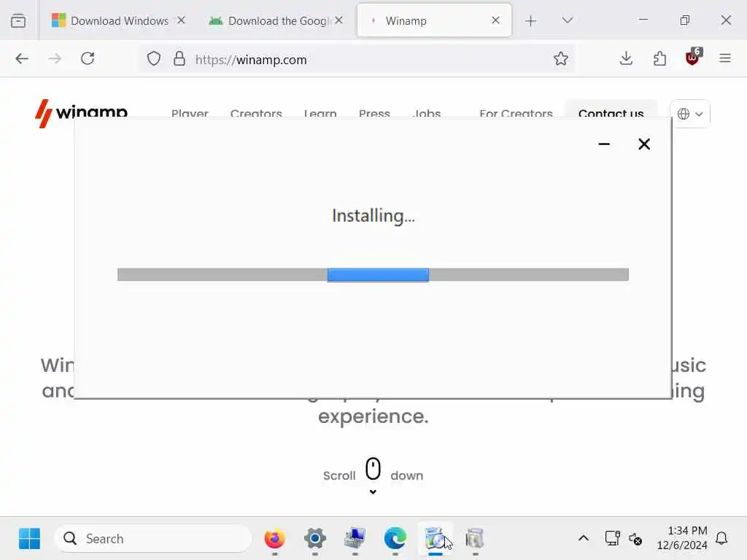Click the Contact us button

tap(611, 109)
